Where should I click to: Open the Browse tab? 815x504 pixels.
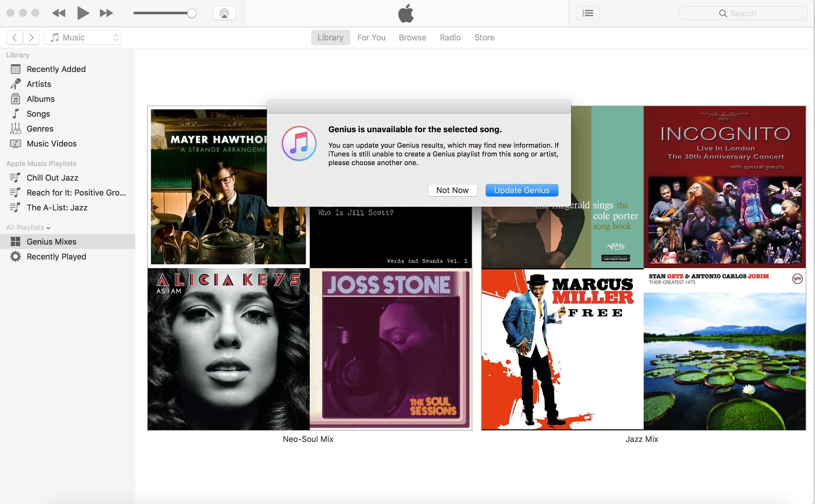pos(412,37)
